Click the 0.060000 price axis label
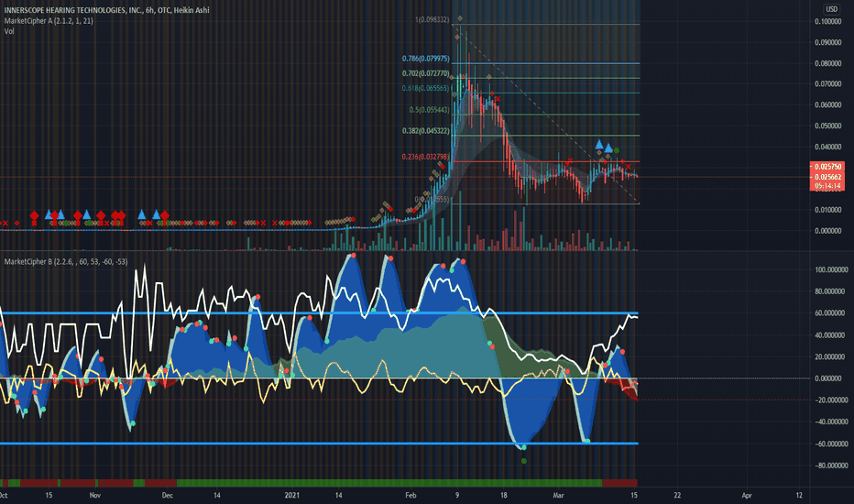Image resolution: width=854 pixels, height=504 pixels. point(827,104)
